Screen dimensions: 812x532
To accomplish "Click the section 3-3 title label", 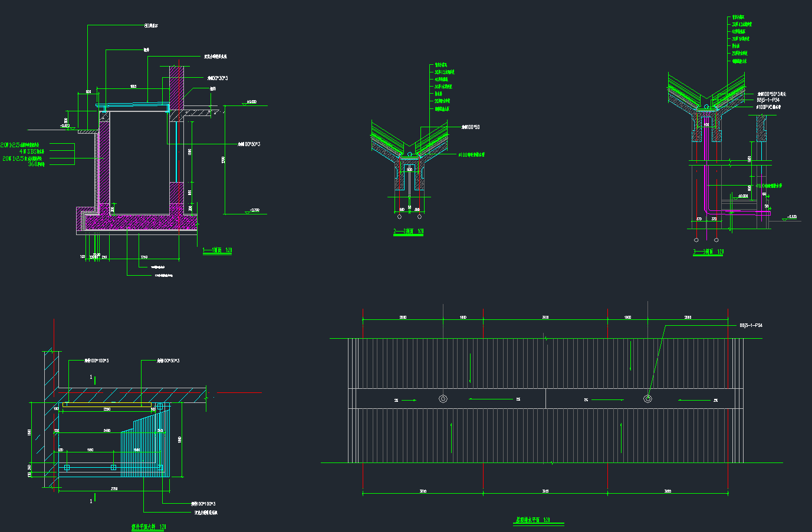I will pyautogui.click(x=708, y=252).
